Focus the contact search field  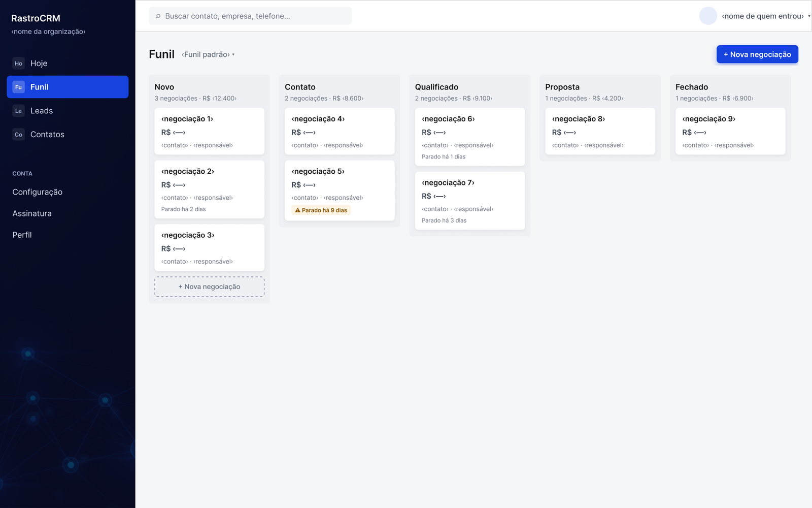tap(250, 16)
